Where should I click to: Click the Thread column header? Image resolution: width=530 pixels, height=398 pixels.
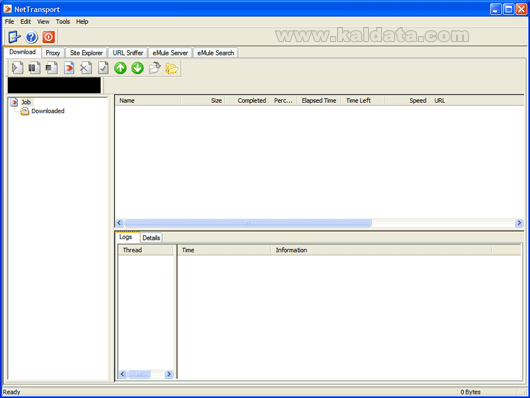[145, 250]
